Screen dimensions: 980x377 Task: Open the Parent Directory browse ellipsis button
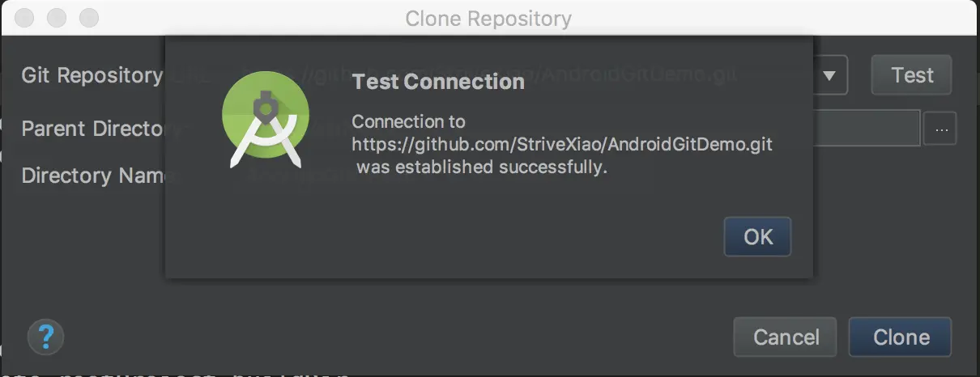940,129
